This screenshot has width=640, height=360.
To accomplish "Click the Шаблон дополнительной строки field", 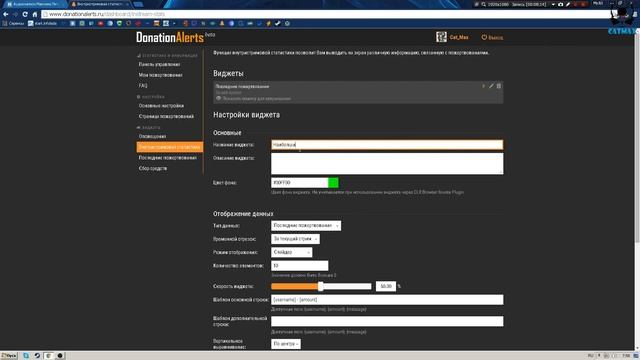I will [x=387, y=321].
